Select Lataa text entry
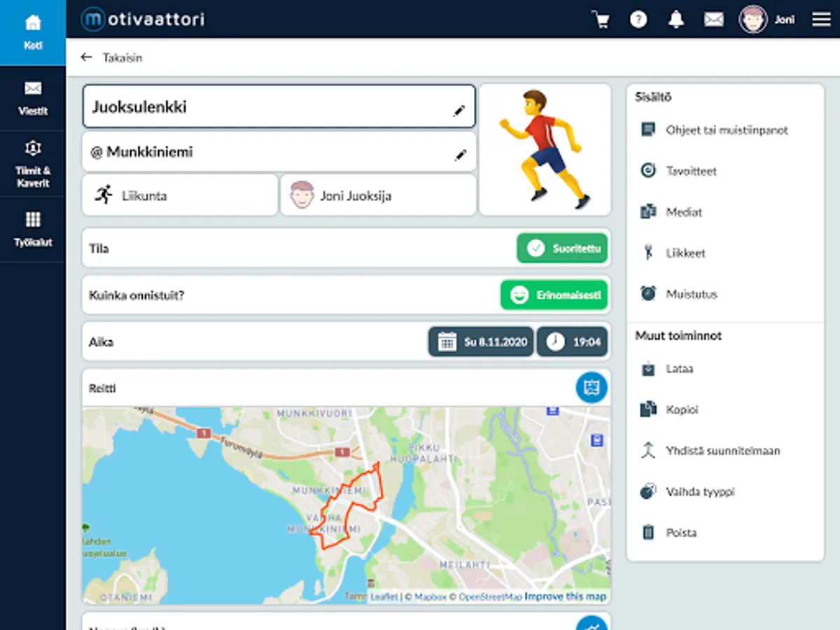 tap(680, 368)
